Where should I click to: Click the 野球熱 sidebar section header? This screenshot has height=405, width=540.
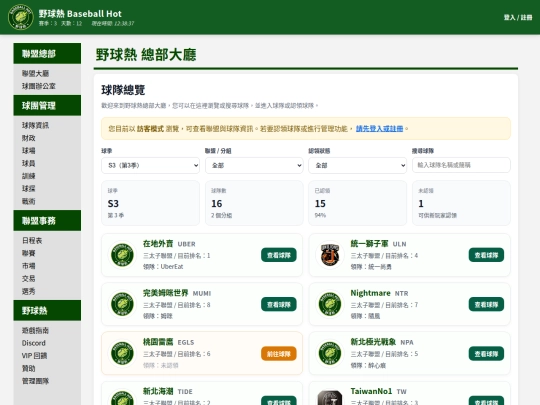click(47, 310)
